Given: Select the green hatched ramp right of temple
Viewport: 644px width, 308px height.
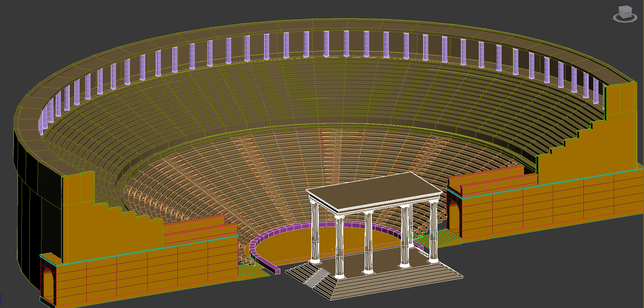Looking at the screenshot, I should (440, 238).
